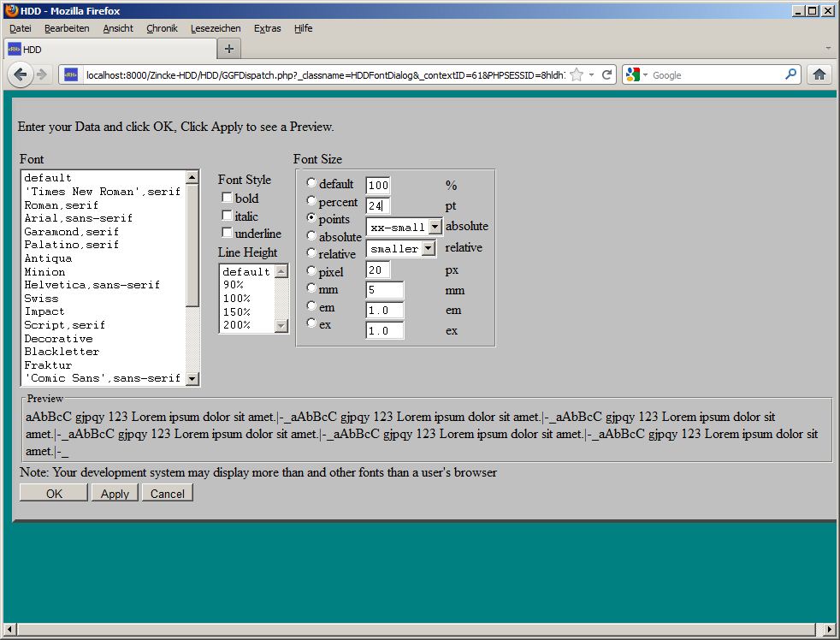840x640 pixels.
Task: Select the pixel font size radio button
Action: 311,271
